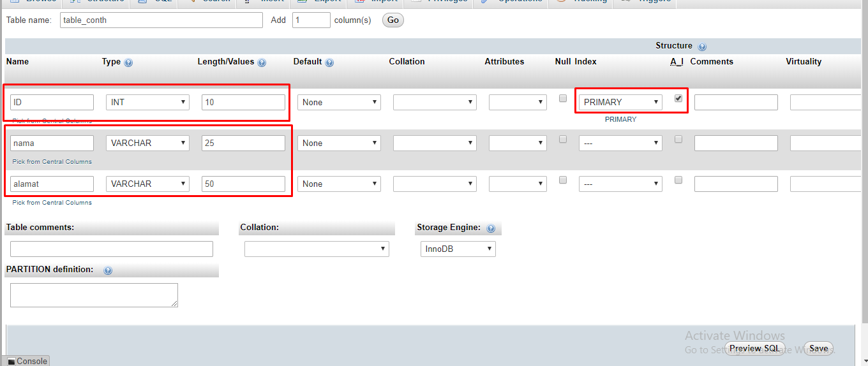Toggle Null checkbox for the ID column
Image resolution: width=868 pixels, height=366 pixels.
(x=563, y=98)
